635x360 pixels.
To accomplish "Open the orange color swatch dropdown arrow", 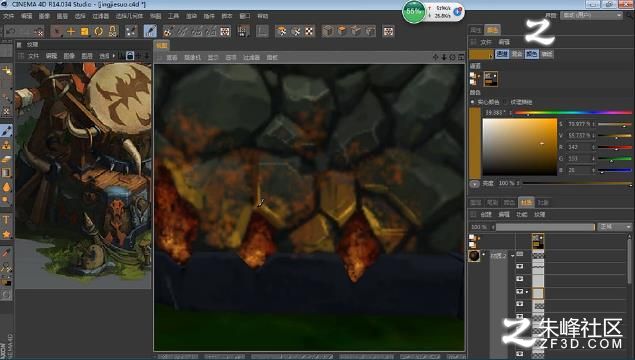I will (x=491, y=55).
